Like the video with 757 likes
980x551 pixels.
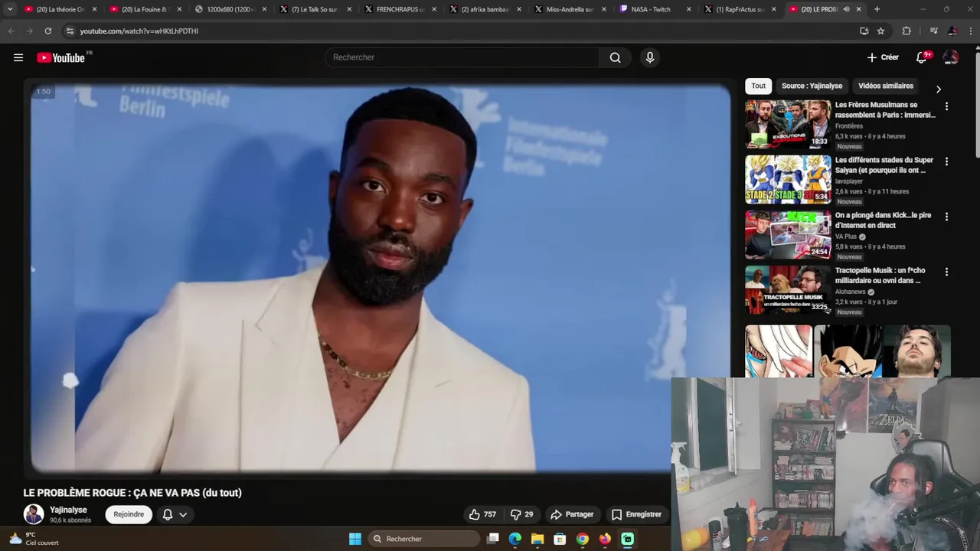pyautogui.click(x=482, y=514)
